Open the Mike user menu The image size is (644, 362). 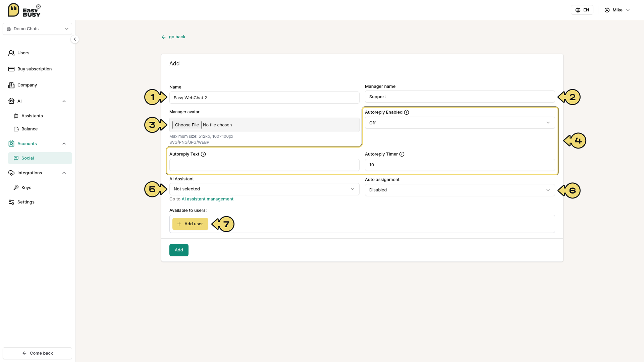coord(617,10)
